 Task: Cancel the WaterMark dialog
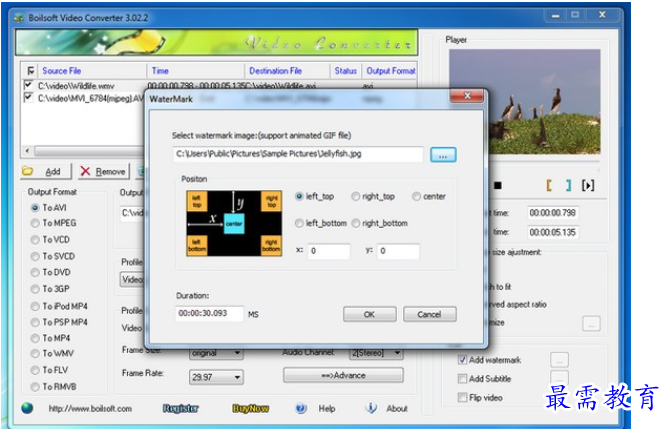point(430,315)
